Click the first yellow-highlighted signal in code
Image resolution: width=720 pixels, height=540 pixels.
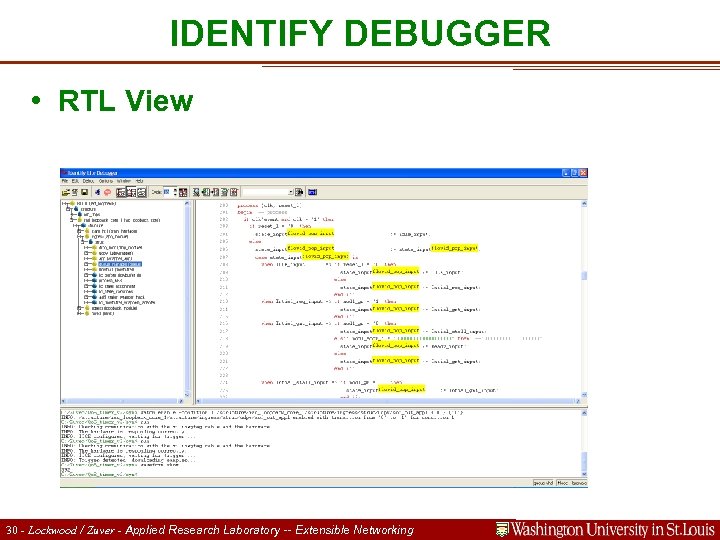click(310, 233)
